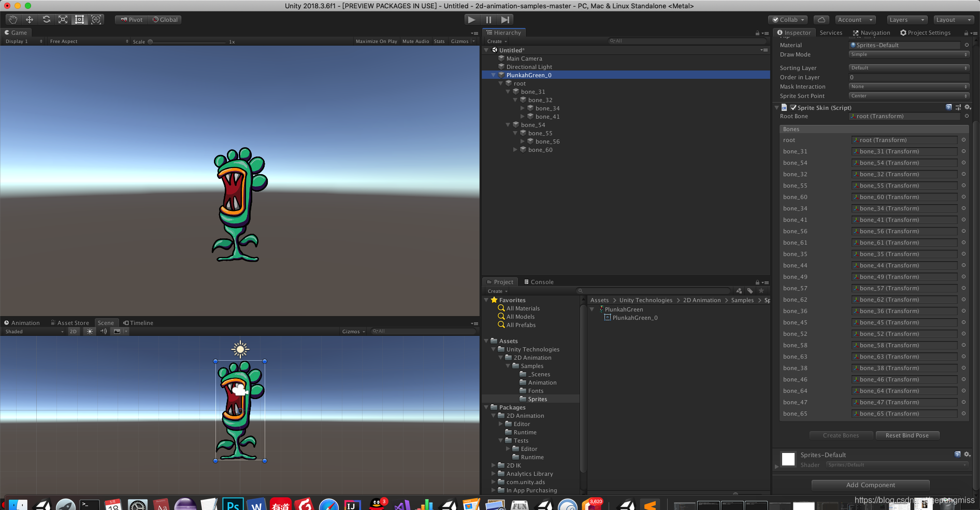Open Sprite Skin preset sliders icon
980x510 pixels.
coord(958,107)
